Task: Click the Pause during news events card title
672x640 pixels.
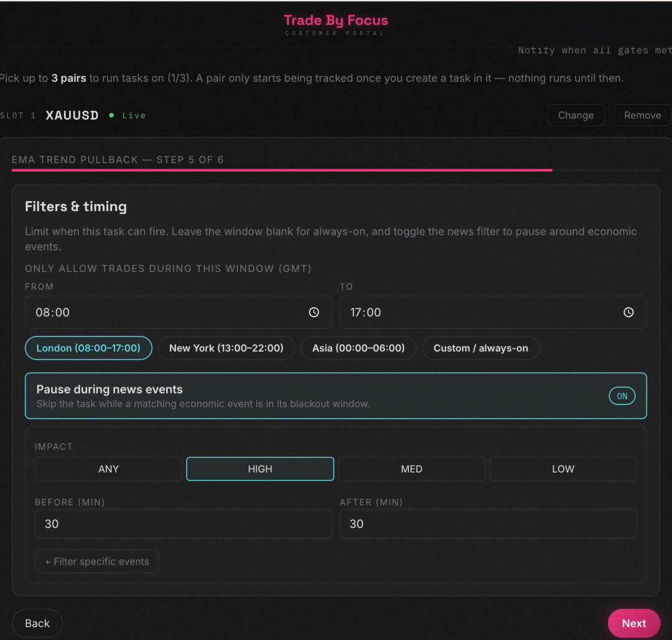Action: 110,389
